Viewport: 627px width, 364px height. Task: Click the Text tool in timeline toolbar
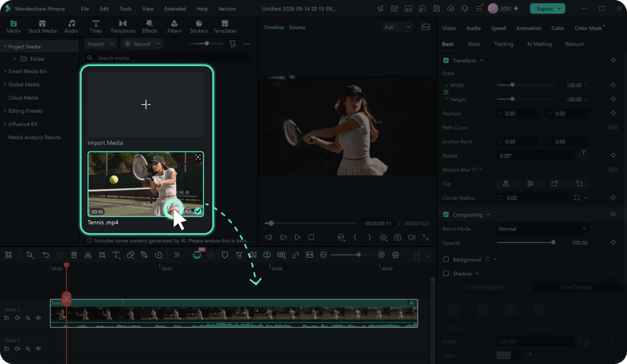pyautogui.click(x=116, y=255)
